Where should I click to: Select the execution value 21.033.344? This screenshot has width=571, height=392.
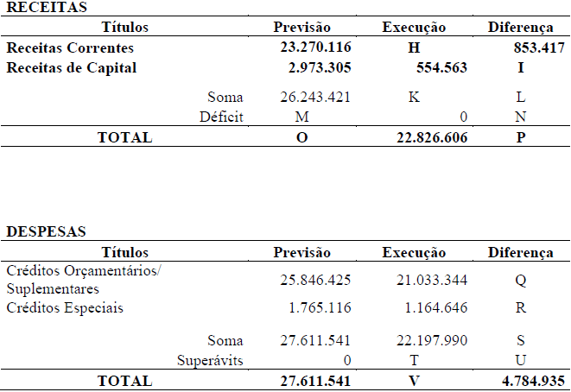pyautogui.click(x=423, y=280)
